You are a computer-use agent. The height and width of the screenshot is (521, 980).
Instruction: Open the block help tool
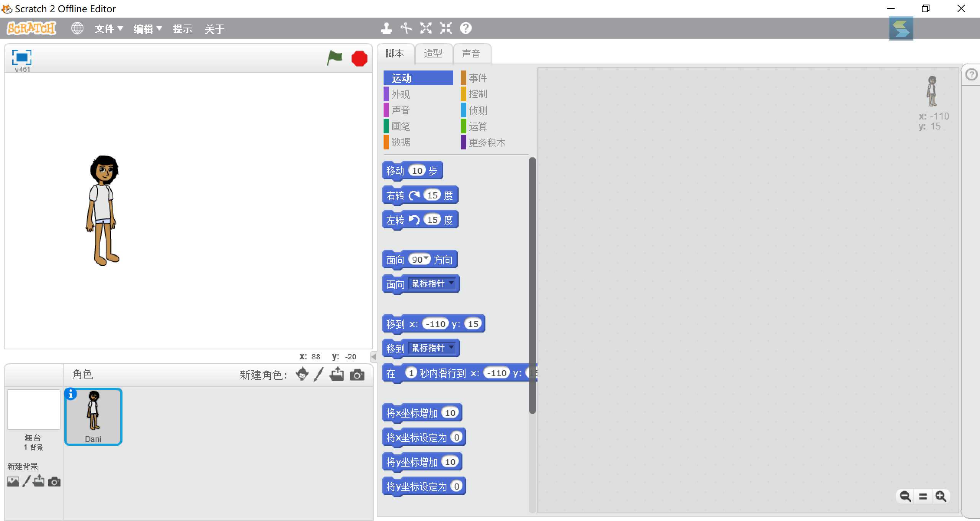point(465,28)
